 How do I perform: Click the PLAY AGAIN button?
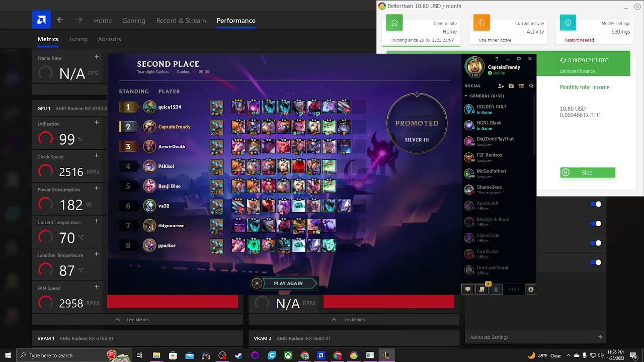coord(289,283)
